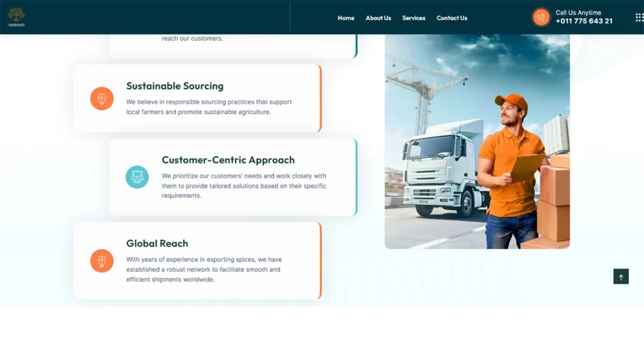The width and height of the screenshot is (644, 337).
Task: Click the scroll-to-top arrow button
Action: tap(621, 277)
